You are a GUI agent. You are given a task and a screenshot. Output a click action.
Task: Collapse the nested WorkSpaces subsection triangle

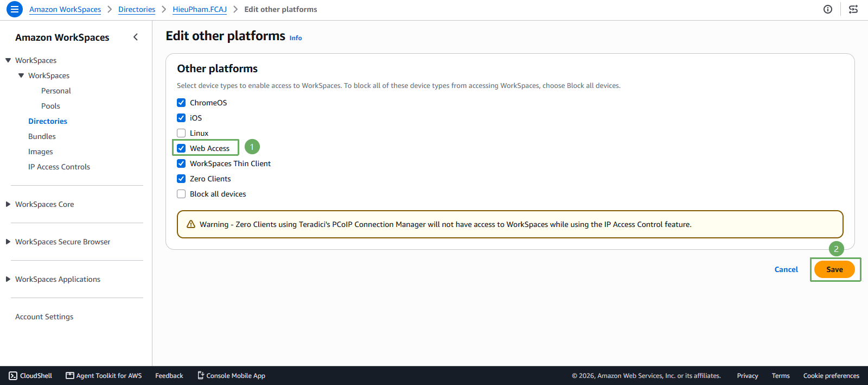click(21, 75)
